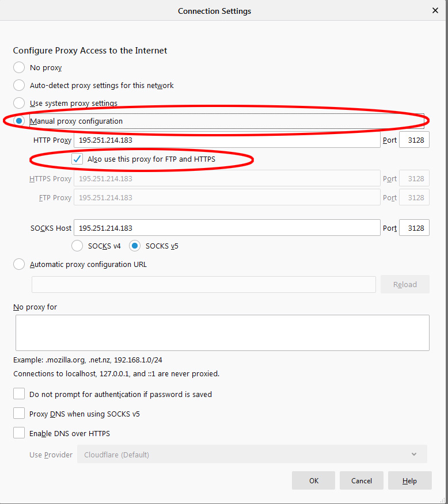Select Manual proxy configuration radio button
The height and width of the screenshot is (504, 448).
coord(19,121)
